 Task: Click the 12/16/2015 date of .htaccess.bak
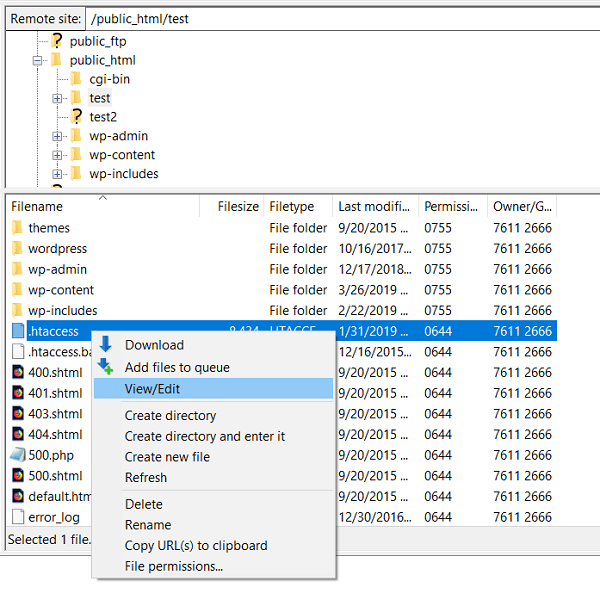click(x=375, y=351)
